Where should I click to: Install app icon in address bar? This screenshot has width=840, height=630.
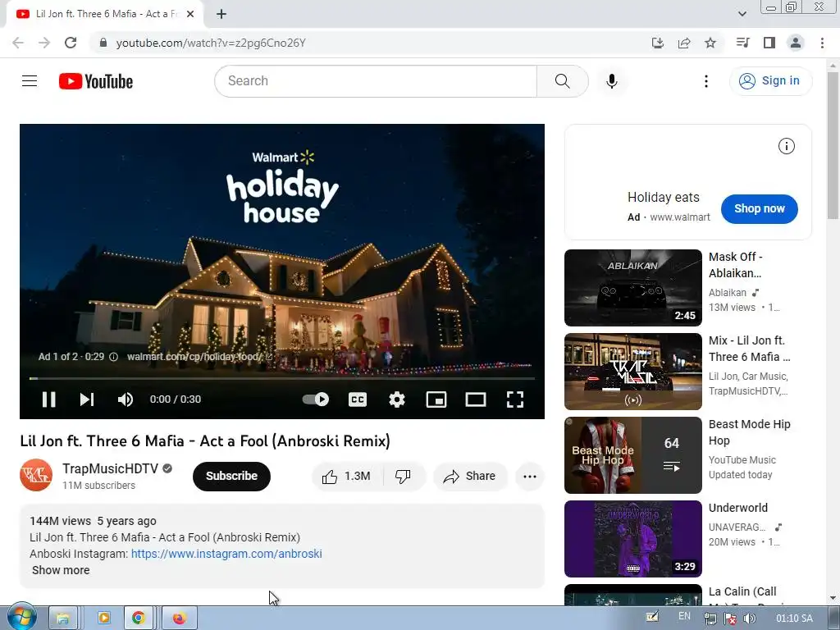658,43
